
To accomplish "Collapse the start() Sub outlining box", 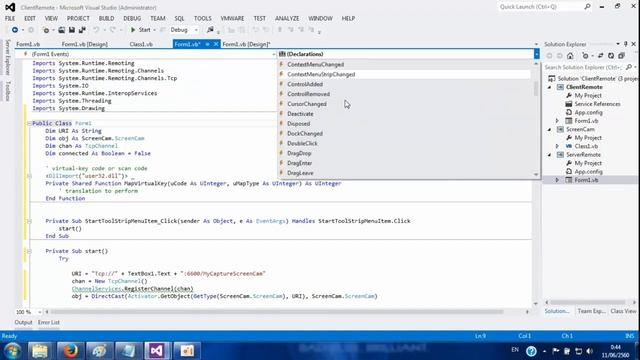I will (29, 251).
